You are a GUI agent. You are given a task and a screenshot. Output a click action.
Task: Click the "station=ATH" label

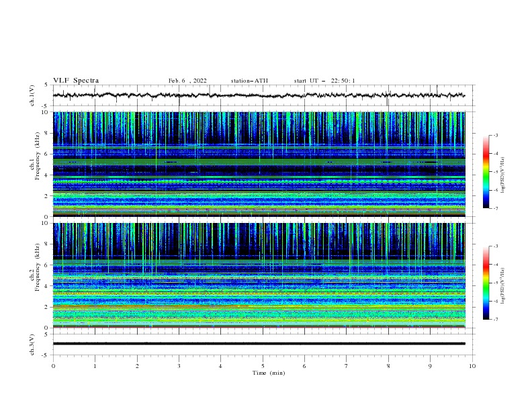(249, 81)
